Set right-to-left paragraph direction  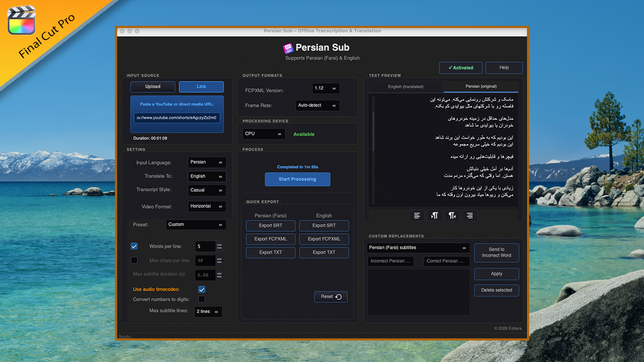click(x=452, y=216)
